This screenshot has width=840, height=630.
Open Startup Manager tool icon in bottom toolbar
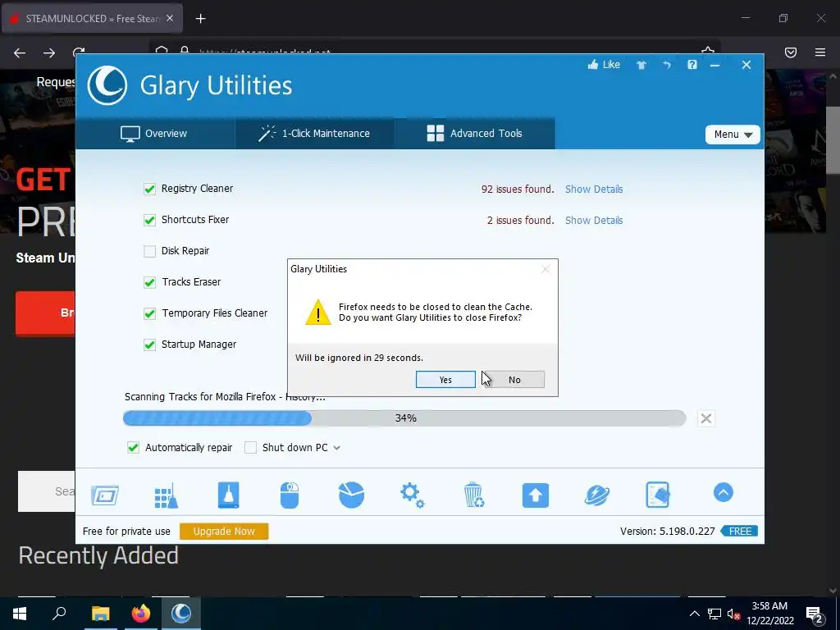tap(104, 495)
